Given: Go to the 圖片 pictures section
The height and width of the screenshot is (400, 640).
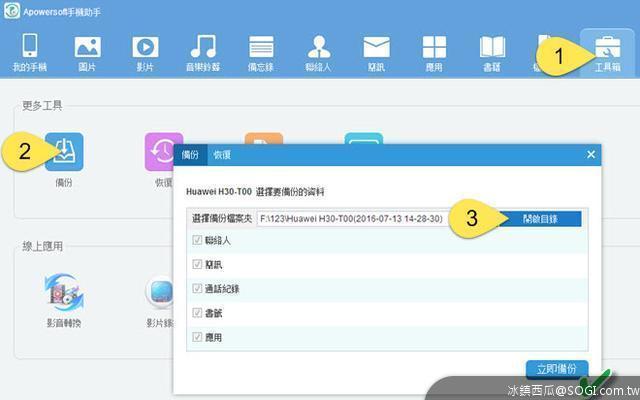Looking at the screenshot, I should [x=87, y=50].
